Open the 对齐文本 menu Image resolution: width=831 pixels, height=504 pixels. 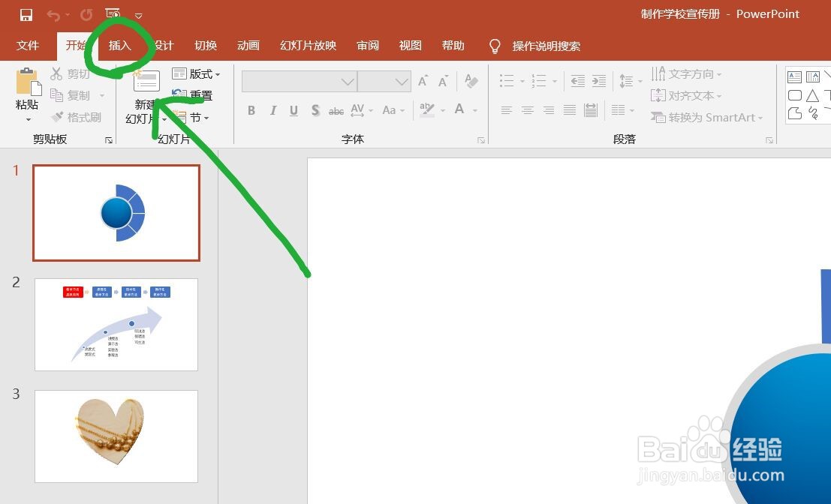pos(687,96)
